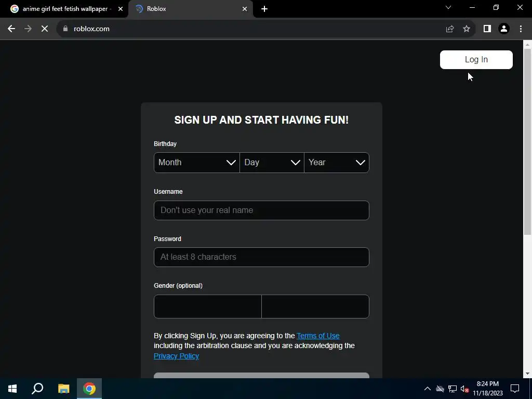The width and height of the screenshot is (532, 399).
Task: Open a new tab with plus icon
Action: pos(264,9)
